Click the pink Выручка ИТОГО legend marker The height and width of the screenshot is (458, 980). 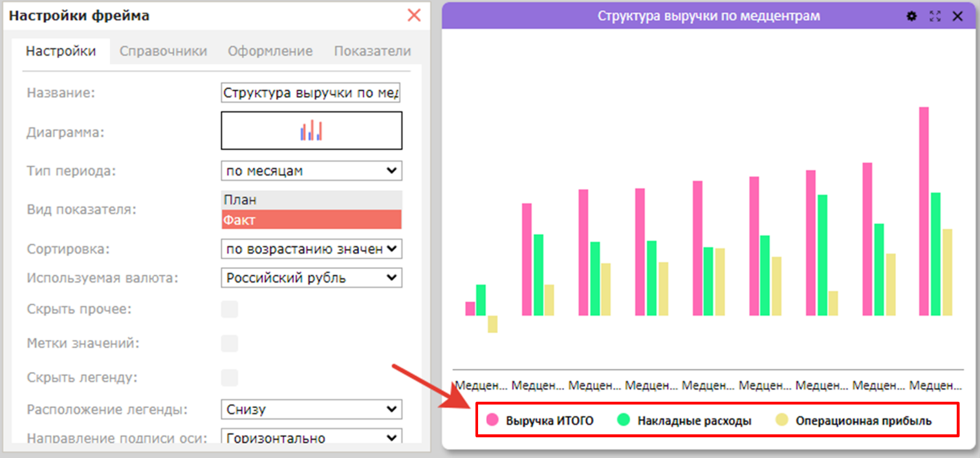tap(493, 420)
